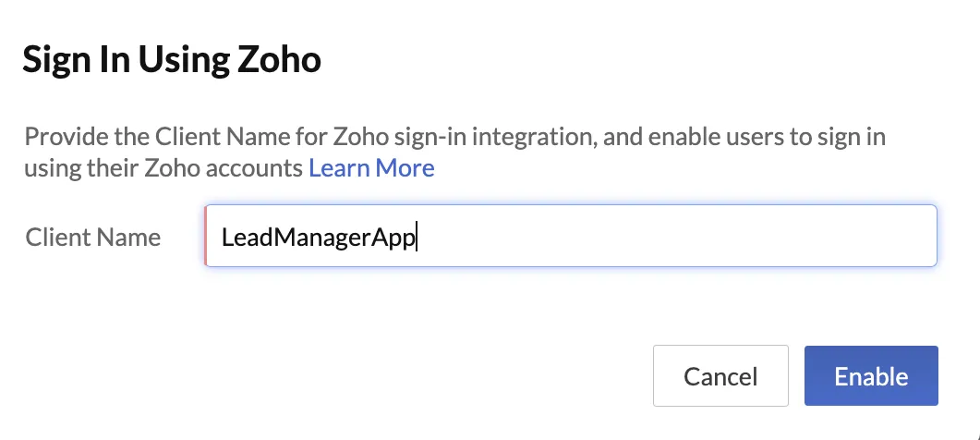Click the "using their Zoho accounts" text line
This screenshot has width=980, height=440.
pyautogui.click(x=163, y=167)
